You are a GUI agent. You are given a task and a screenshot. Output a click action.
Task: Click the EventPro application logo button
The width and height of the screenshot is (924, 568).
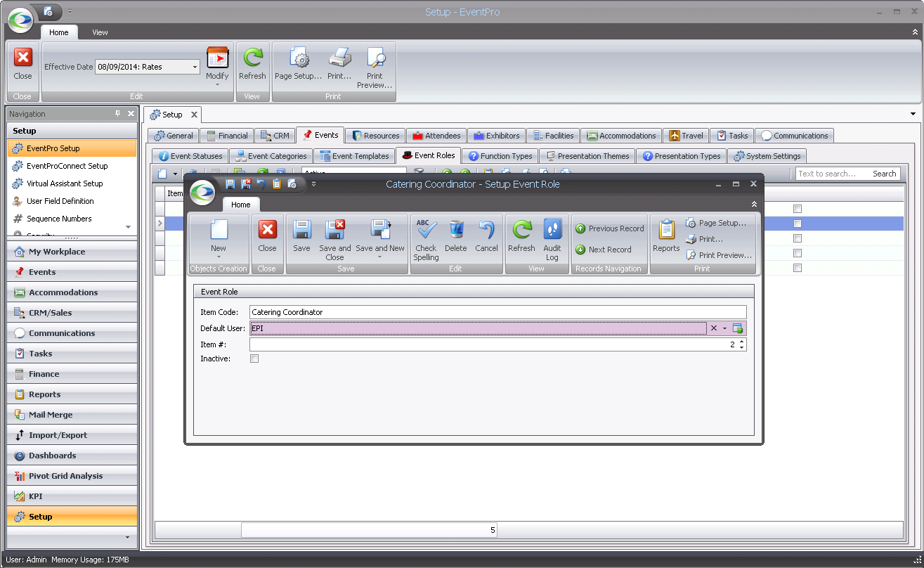click(x=21, y=19)
